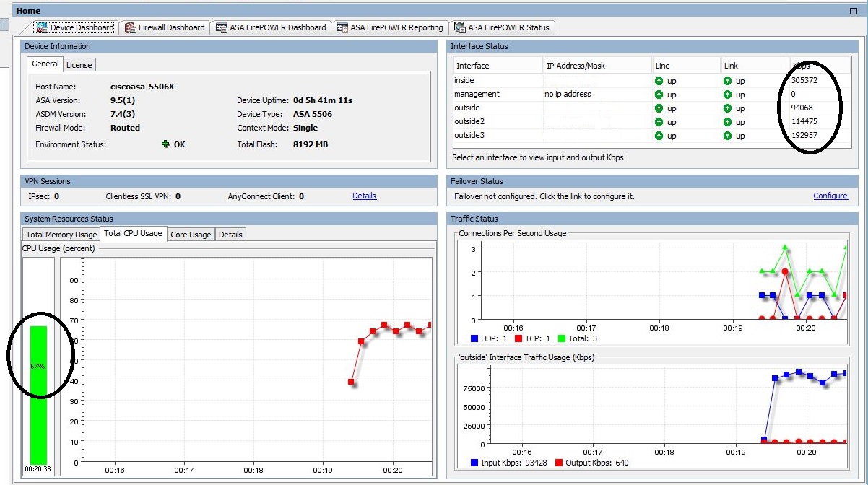868x485 pixels.
Task: Click the Home panel maximize icon
Action: click(854, 11)
